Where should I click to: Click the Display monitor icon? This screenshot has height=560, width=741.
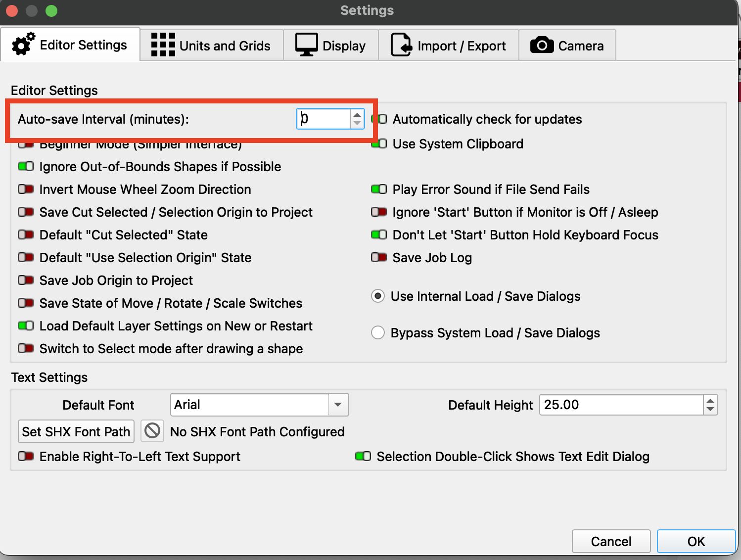click(x=306, y=45)
